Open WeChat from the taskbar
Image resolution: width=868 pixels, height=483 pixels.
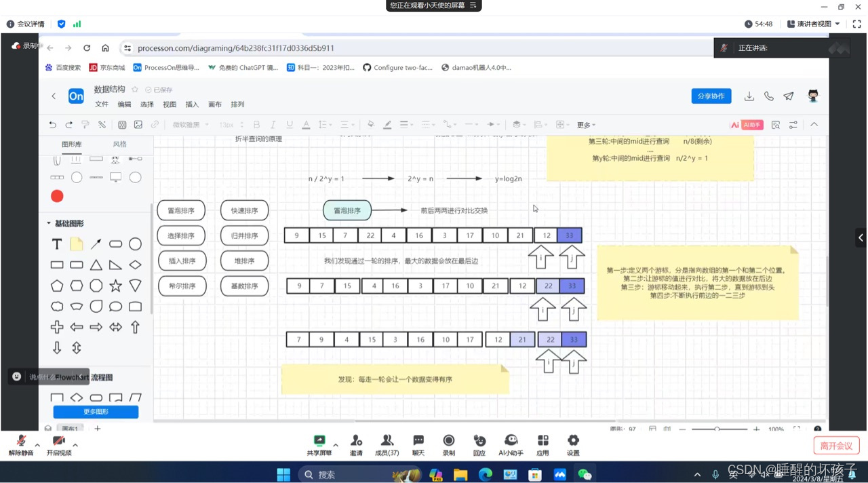pos(585,475)
